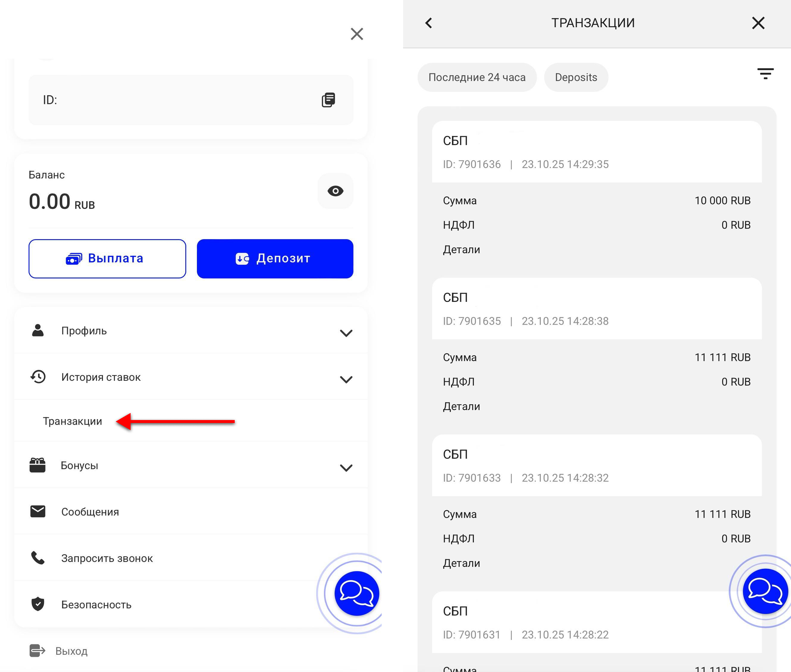Toggle balance visibility with eye icon

pos(335,191)
